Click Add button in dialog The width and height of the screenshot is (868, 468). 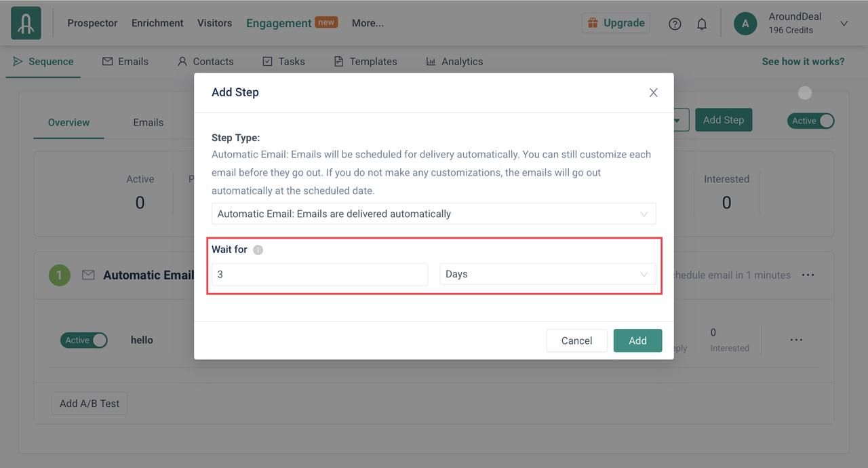pos(637,340)
